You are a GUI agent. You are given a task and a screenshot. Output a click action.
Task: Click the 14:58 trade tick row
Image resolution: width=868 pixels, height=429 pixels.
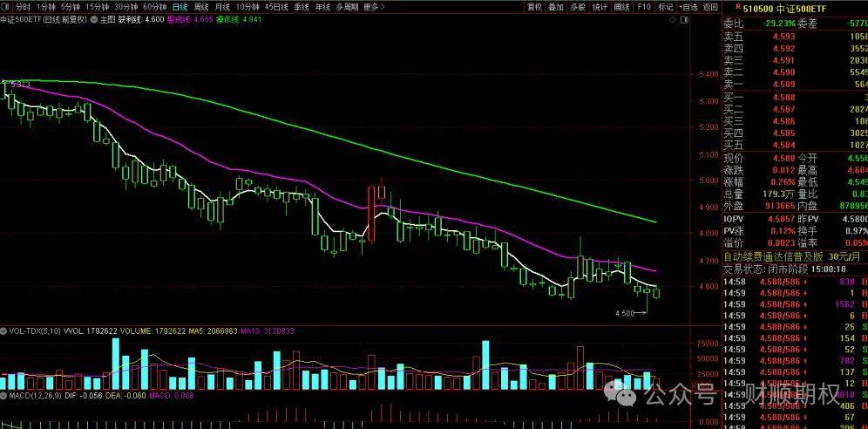[x=796, y=281]
